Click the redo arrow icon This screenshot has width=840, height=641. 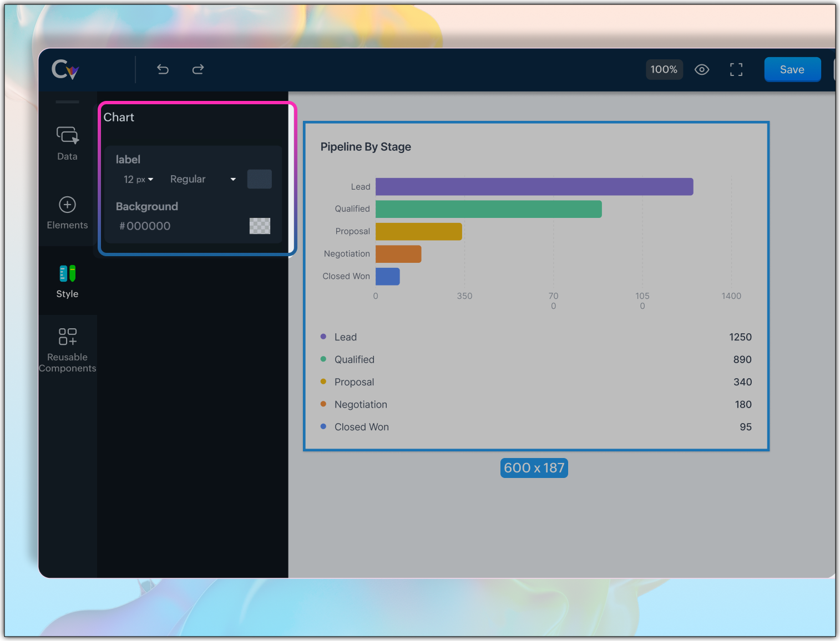pos(198,69)
